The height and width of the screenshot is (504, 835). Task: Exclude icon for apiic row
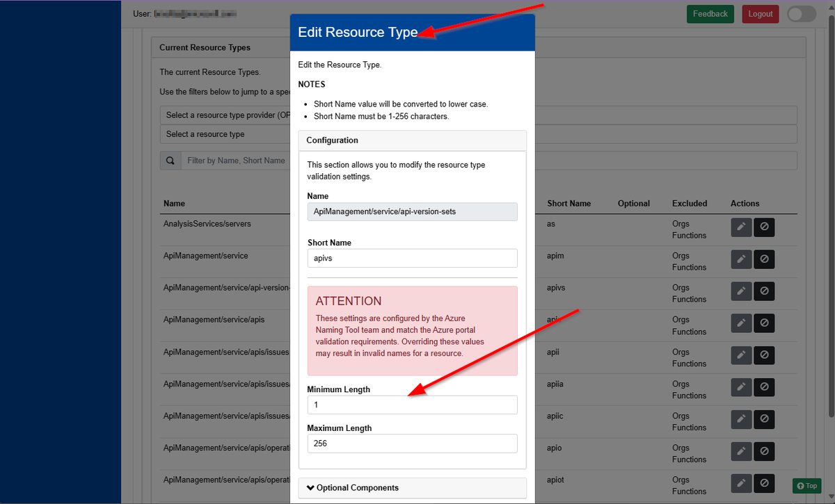pyautogui.click(x=764, y=419)
